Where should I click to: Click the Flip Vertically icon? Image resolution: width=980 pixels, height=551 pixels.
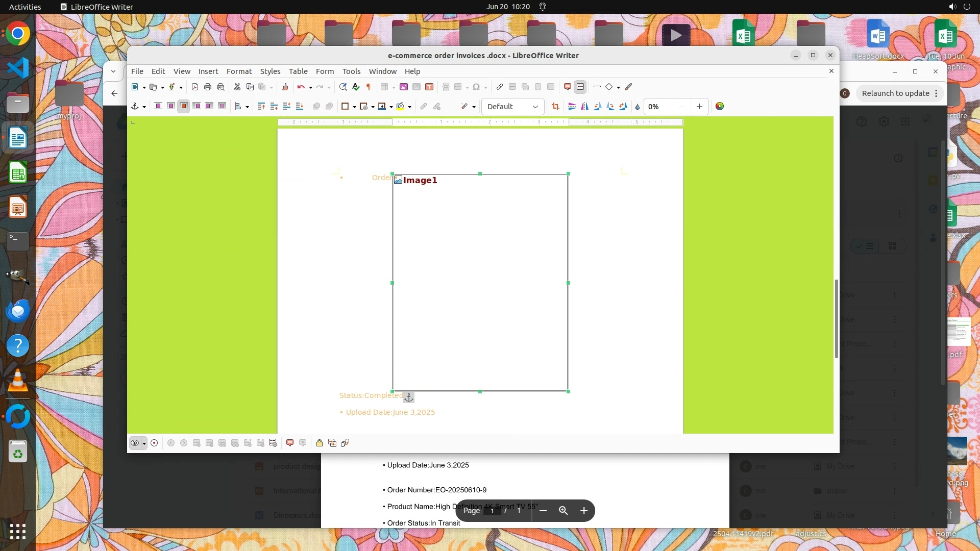[x=572, y=107]
